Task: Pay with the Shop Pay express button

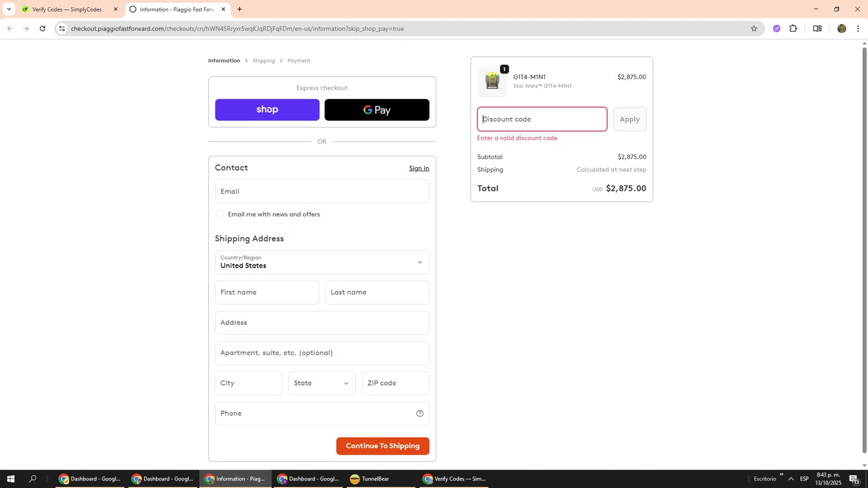Action: (x=267, y=110)
